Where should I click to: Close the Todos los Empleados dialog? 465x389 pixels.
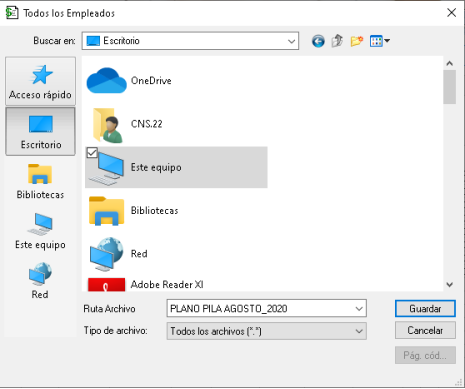tap(451, 13)
